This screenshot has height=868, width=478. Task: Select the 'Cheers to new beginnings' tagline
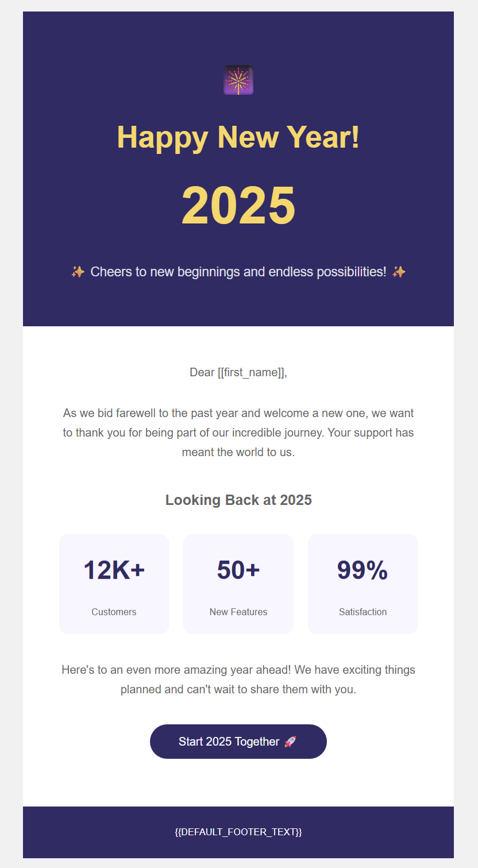(238, 272)
